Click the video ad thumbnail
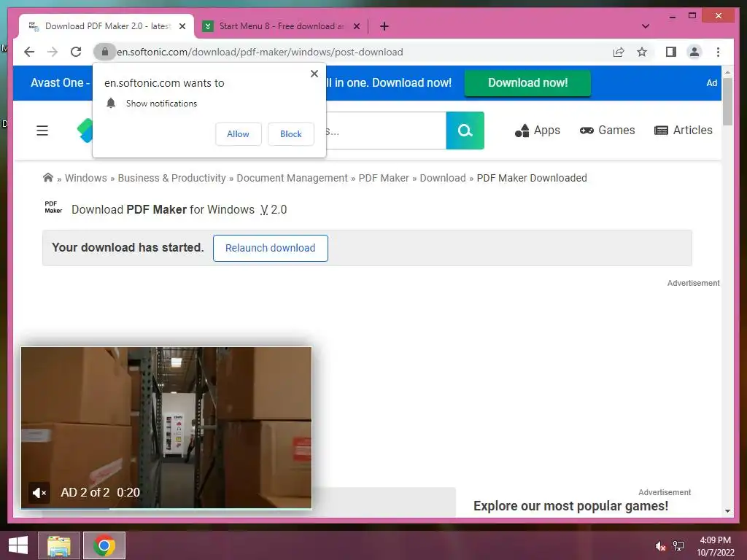This screenshot has width=747, height=560. tap(166, 427)
